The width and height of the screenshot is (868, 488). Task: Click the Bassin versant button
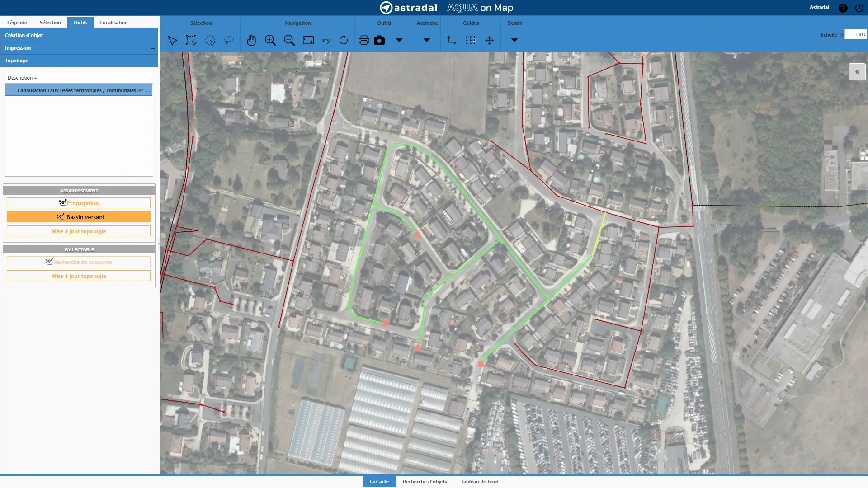tap(79, 217)
